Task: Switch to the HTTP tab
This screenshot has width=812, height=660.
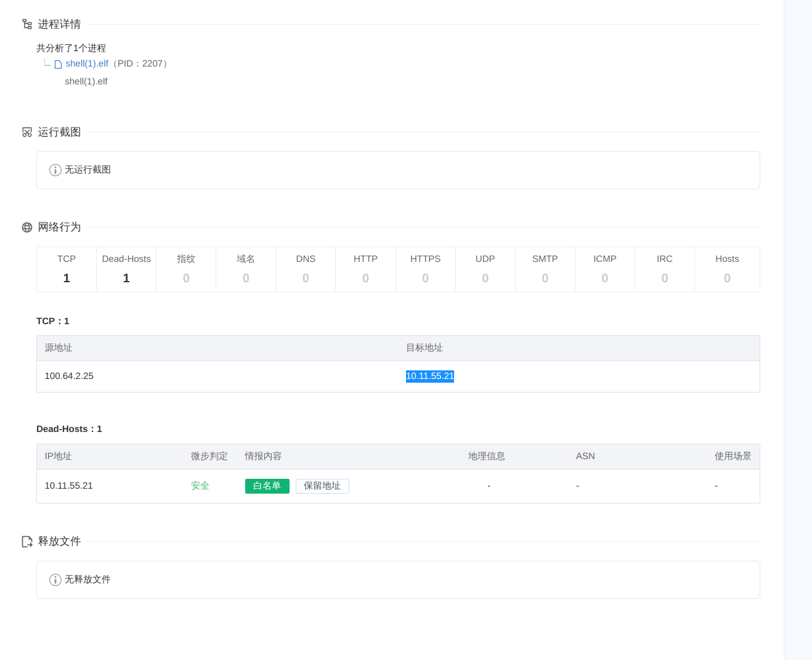Action: click(365, 269)
